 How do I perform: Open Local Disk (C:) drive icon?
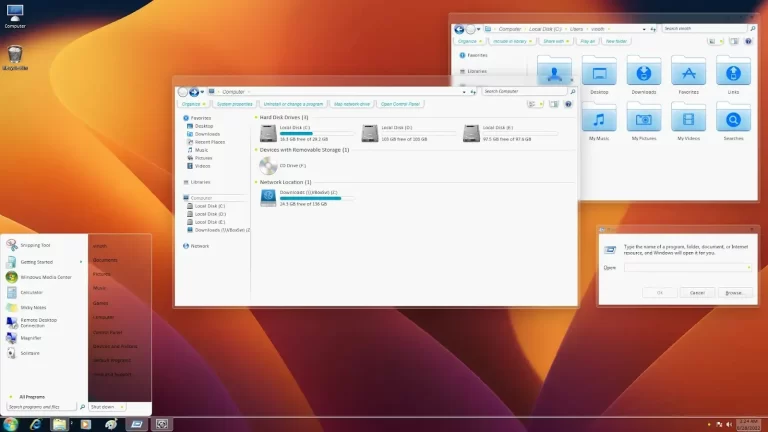click(x=268, y=133)
